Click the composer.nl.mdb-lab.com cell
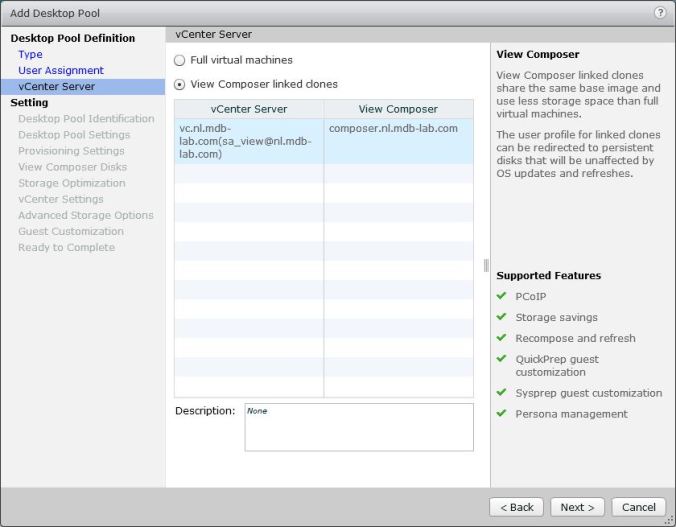 tap(393, 128)
